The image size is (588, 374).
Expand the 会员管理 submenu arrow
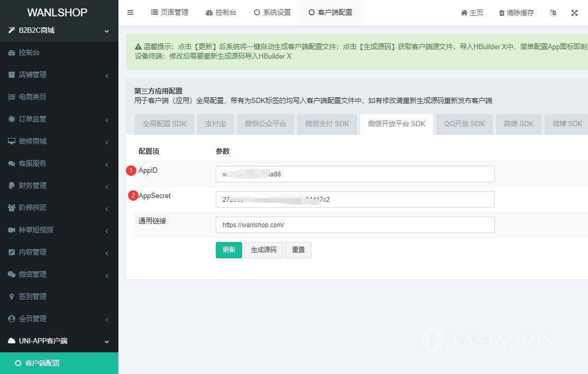point(107,320)
